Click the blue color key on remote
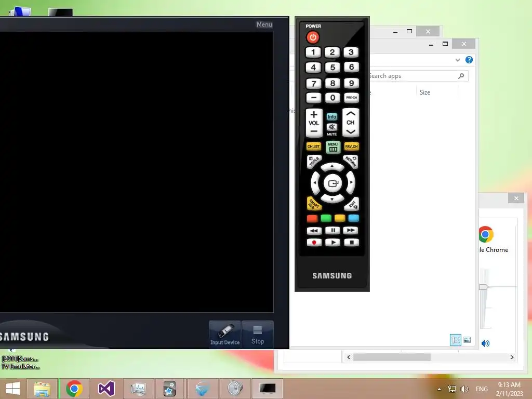This screenshot has height=399, width=532. click(x=353, y=218)
